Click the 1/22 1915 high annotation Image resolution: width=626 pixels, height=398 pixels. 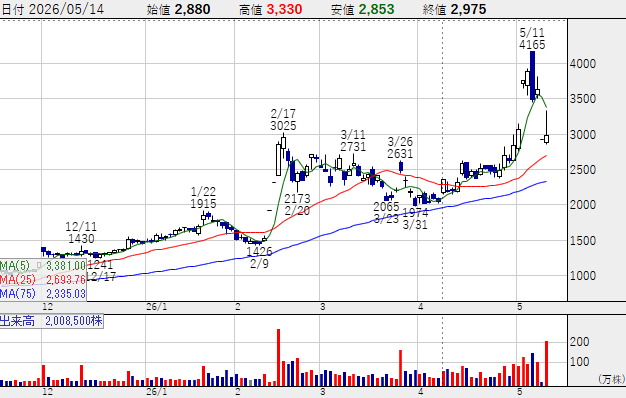click(x=203, y=198)
